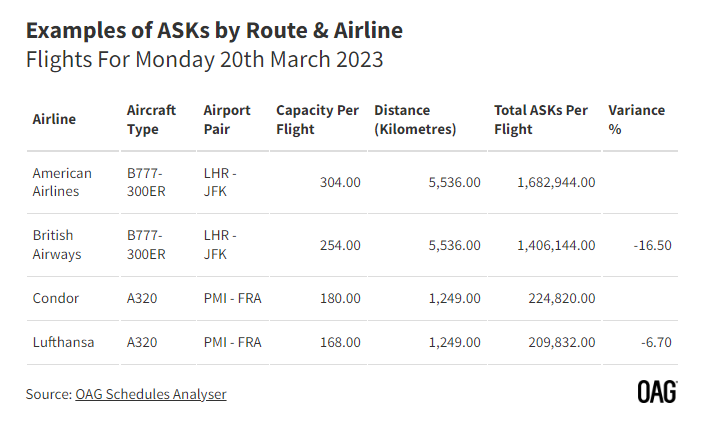Select the American Airlines row name
The width and height of the screenshot is (721, 423).
click(x=62, y=182)
